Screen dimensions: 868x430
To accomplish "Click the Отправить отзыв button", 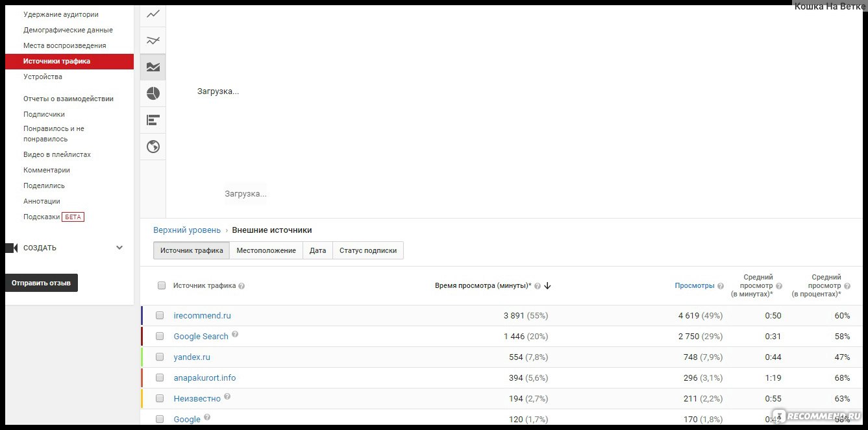I will coord(42,283).
